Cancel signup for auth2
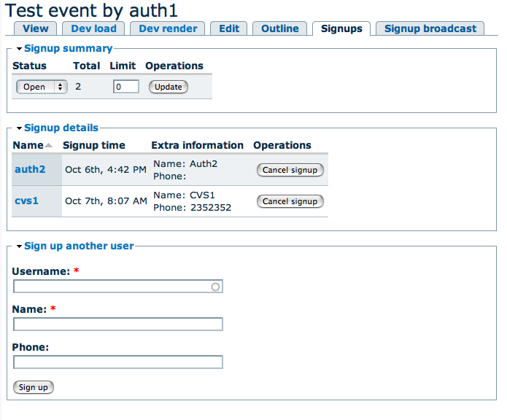Screen dimensions: 507x420 (x=290, y=170)
